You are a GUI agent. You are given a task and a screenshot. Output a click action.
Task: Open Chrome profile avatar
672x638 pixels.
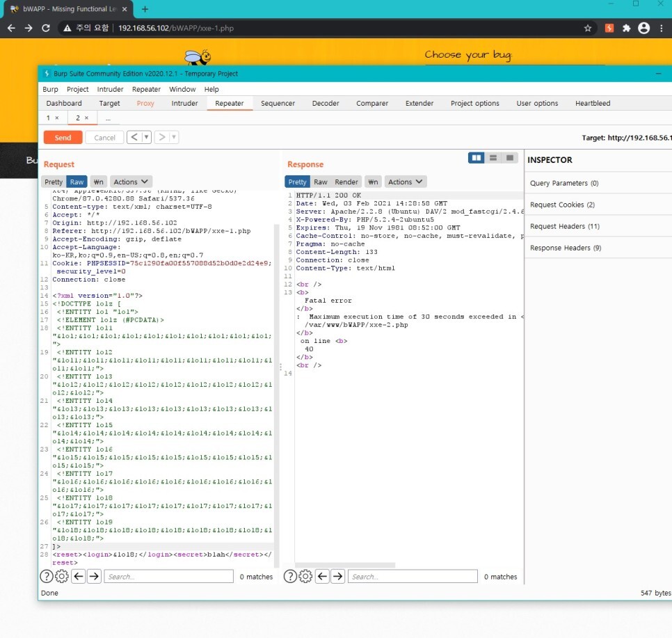pyautogui.click(x=643, y=29)
